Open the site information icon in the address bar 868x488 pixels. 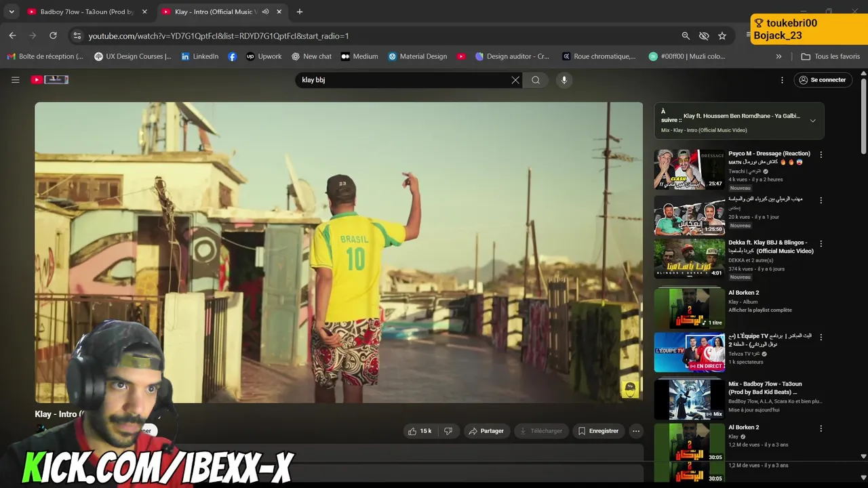77,36
